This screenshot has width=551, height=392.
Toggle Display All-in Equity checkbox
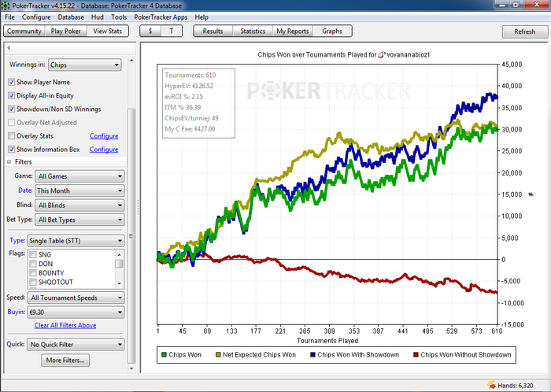coord(12,95)
